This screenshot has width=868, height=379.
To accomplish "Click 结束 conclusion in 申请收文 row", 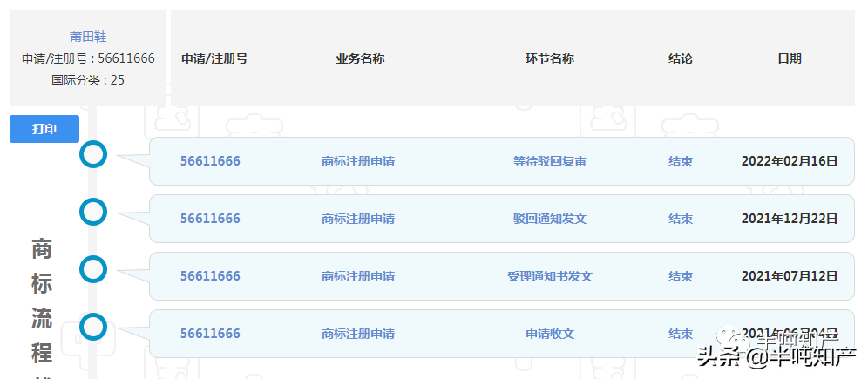I will point(681,335).
